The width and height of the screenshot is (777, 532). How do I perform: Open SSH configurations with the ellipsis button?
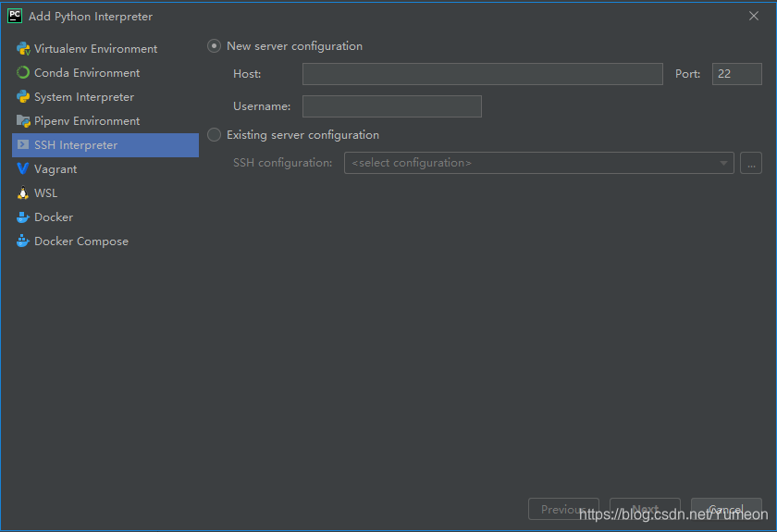(x=751, y=163)
